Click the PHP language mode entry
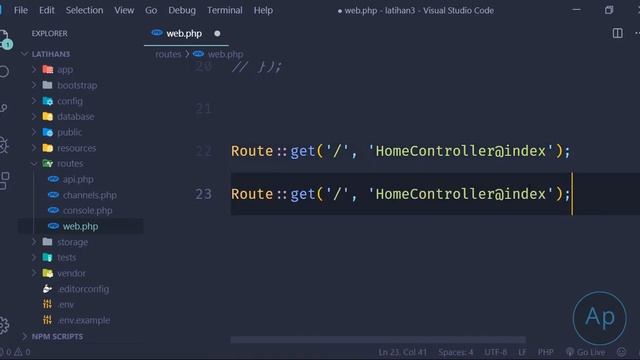Screen dimensions: 640x360 [x=545, y=352]
